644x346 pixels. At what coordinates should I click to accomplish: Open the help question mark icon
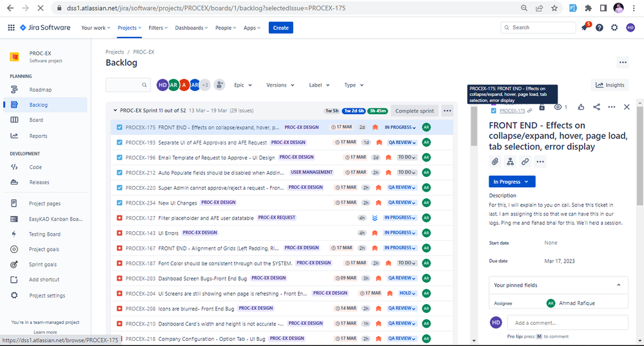point(600,28)
